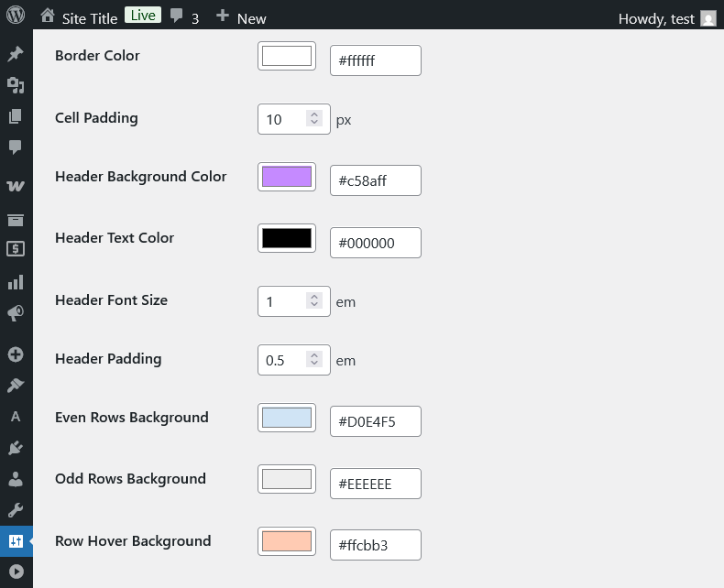Viewport: 724px width, 588px height.
Task: Open Marketing megaphone icon
Action: [16, 313]
